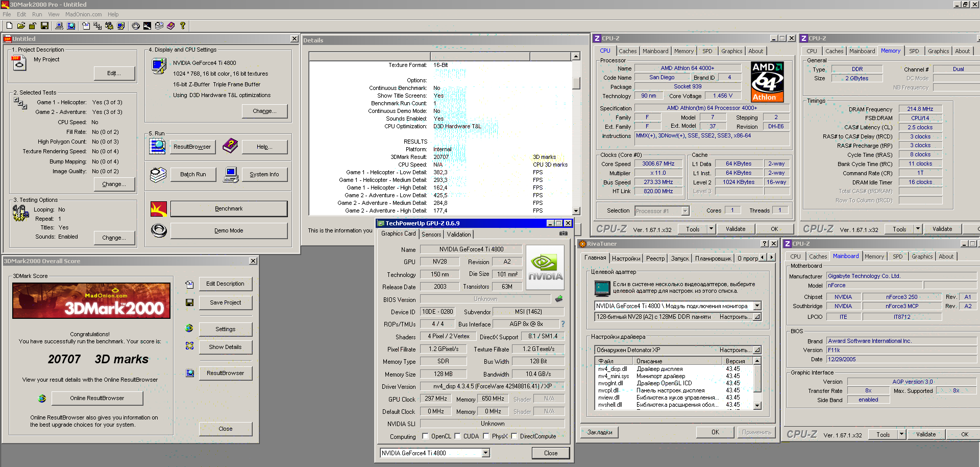Tick the CUDA checkbox
Image resolution: width=980 pixels, height=467 pixels.
(x=457, y=436)
